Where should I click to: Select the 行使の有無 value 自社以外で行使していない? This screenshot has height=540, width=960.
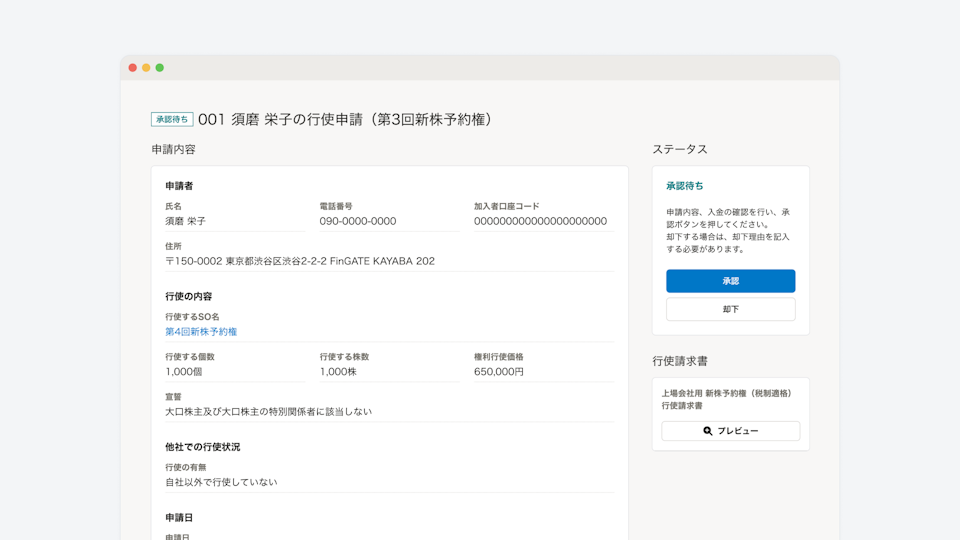[221, 482]
